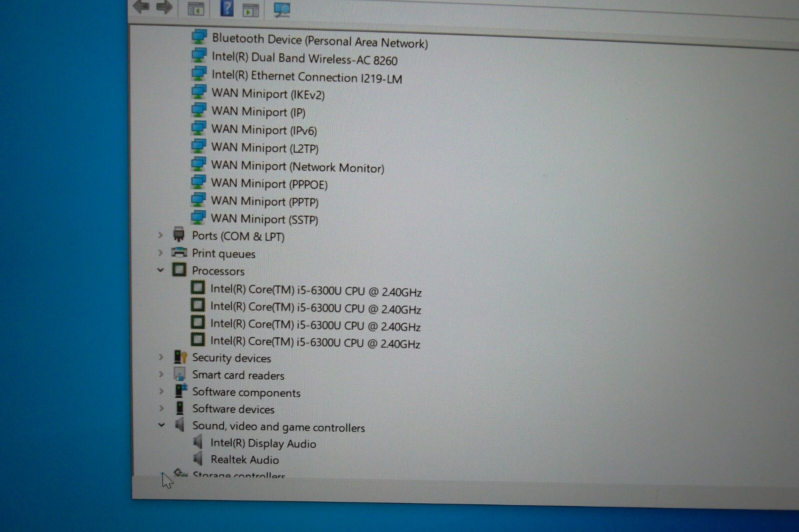Click the Show/Hide Console Tree toolbar icon
This screenshot has height=532, width=799.
click(196, 8)
